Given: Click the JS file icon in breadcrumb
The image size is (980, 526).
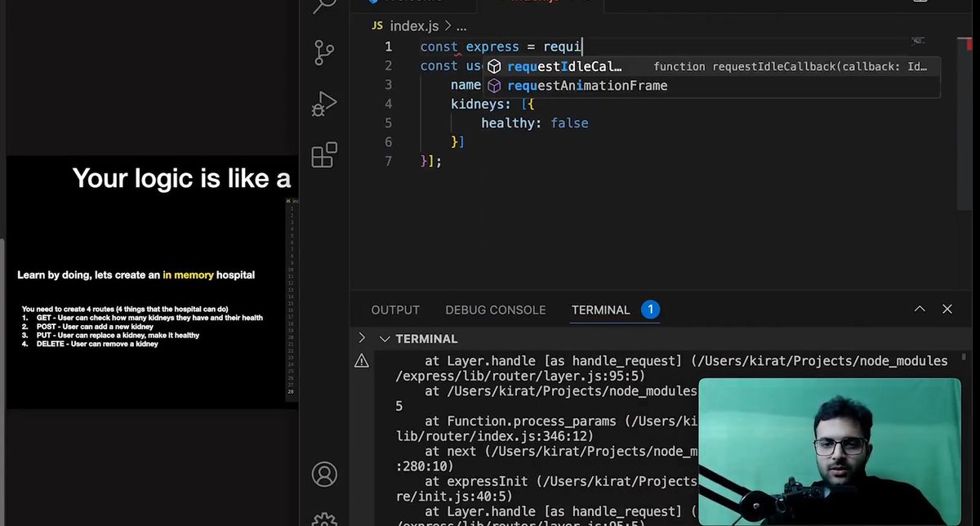Looking at the screenshot, I should click(x=377, y=26).
